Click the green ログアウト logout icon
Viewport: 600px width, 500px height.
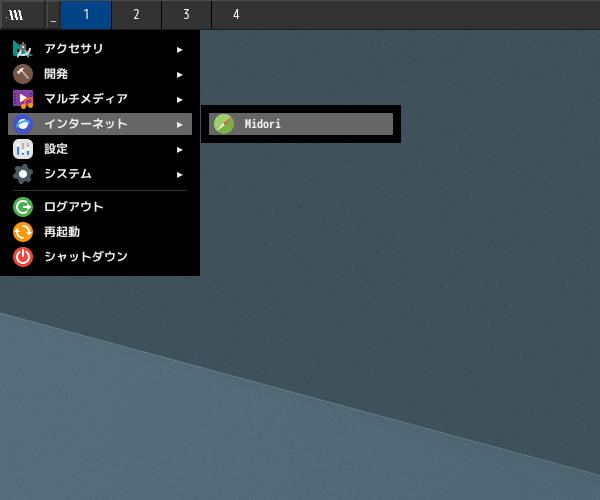pos(23,207)
